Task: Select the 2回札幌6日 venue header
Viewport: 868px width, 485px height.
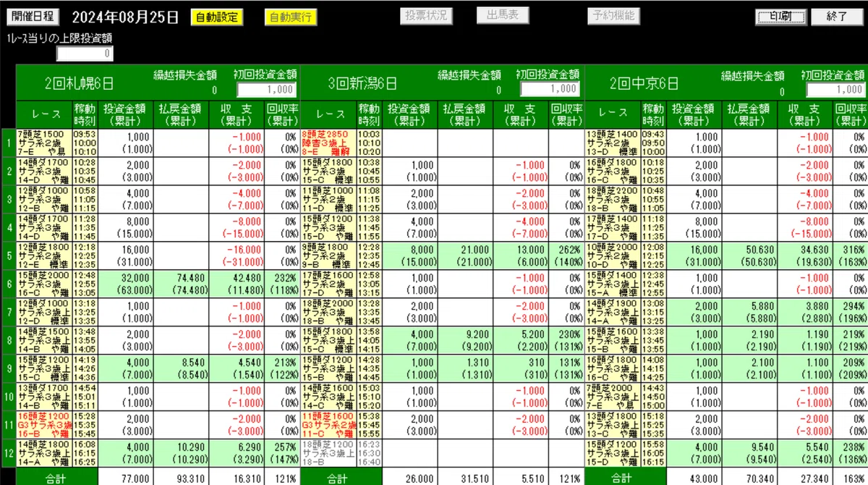Action: 79,84
